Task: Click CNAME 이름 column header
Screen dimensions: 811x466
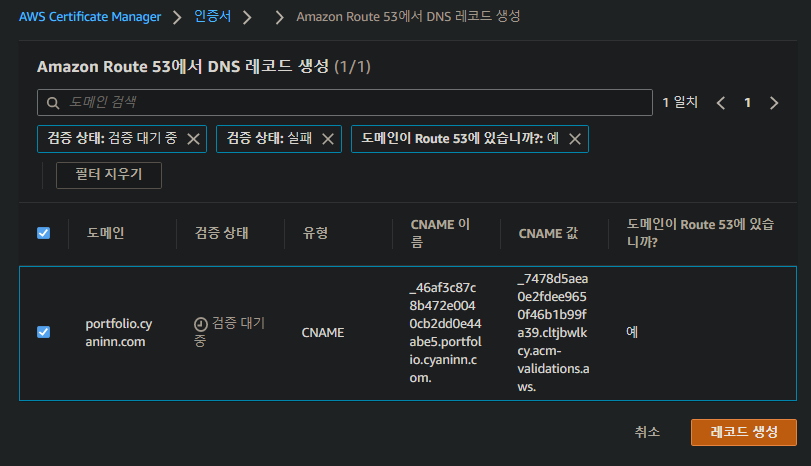Action: pyautogui.click(x=440, y=233)
